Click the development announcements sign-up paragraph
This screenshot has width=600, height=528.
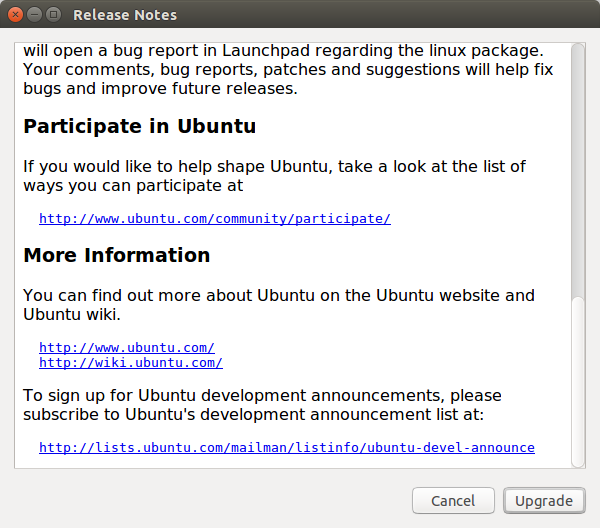[x=262, y=405]
